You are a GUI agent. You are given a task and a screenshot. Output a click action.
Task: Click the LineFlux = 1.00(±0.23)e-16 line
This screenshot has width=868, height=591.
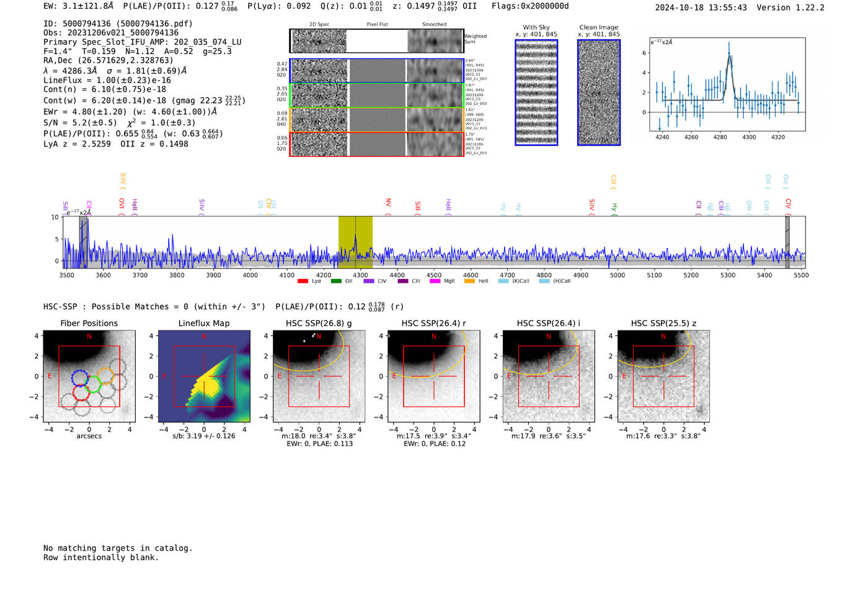point(107,80)
